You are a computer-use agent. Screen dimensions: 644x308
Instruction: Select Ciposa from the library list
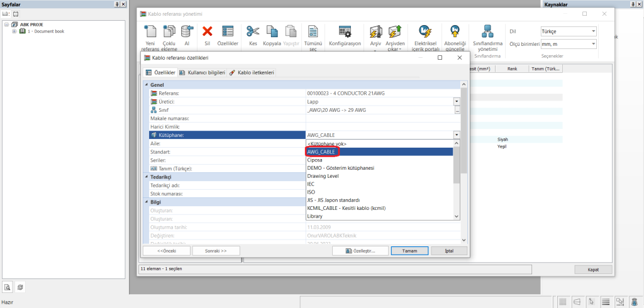tap(314, 160)
